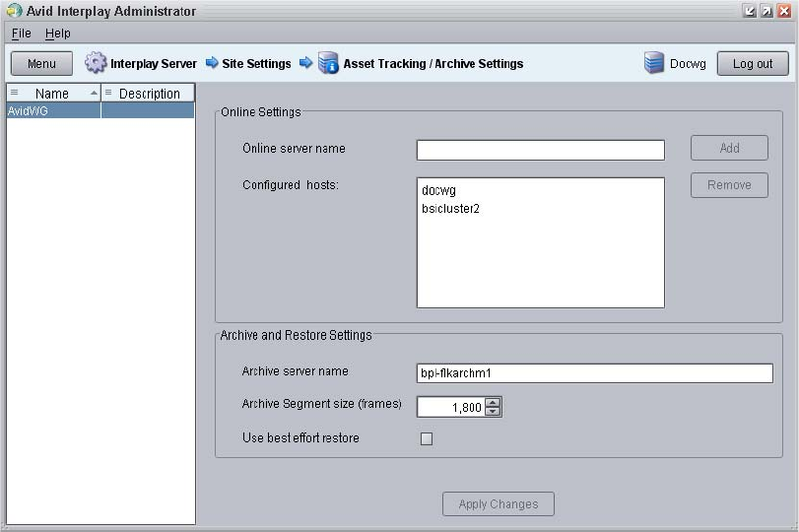Open the File menu

click(22, 33)
